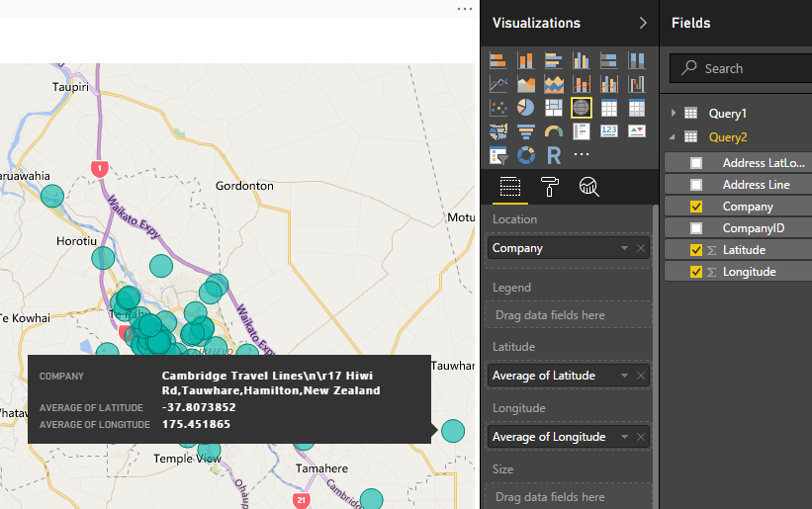
Task: Select the highlighted Map globe visualization
Action: (x=581, y=108)
